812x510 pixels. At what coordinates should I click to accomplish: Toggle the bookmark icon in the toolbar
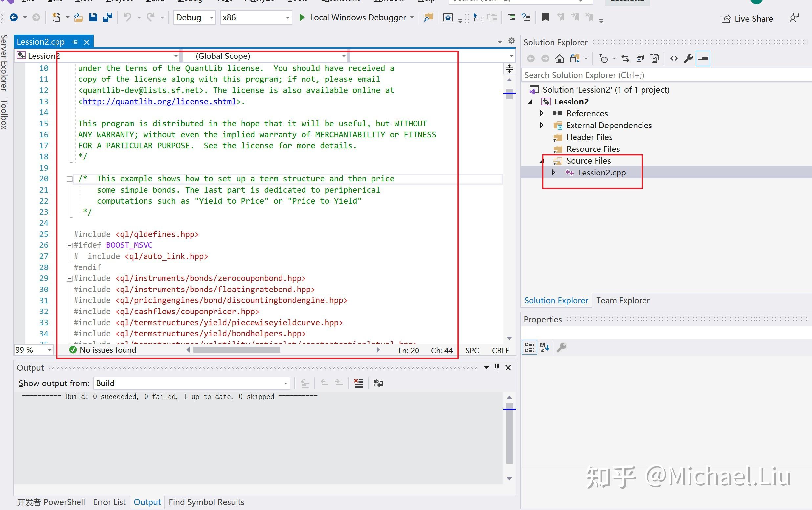[545, 17]
